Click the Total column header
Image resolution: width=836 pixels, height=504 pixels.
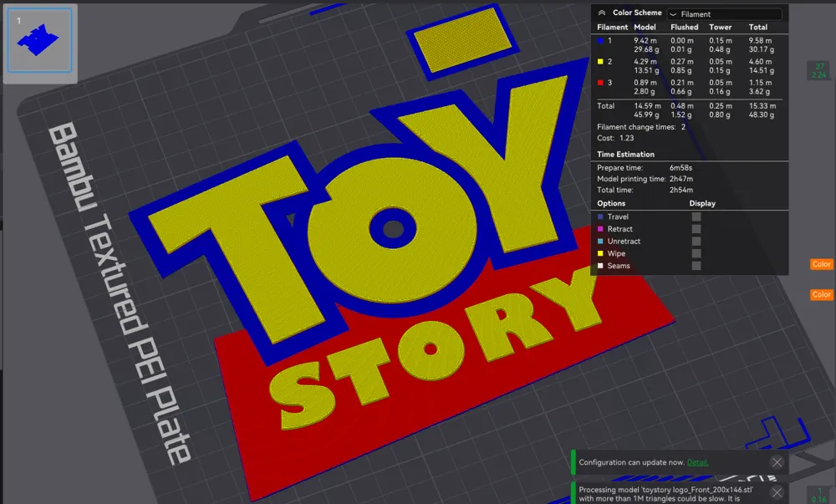pyautogui.click(x=758, y=28)
